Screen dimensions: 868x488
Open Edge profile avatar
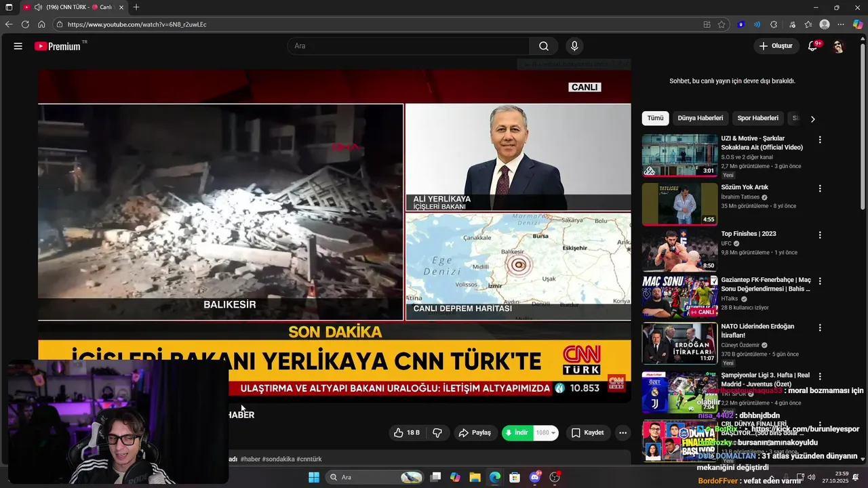click(x=825, y=24)
